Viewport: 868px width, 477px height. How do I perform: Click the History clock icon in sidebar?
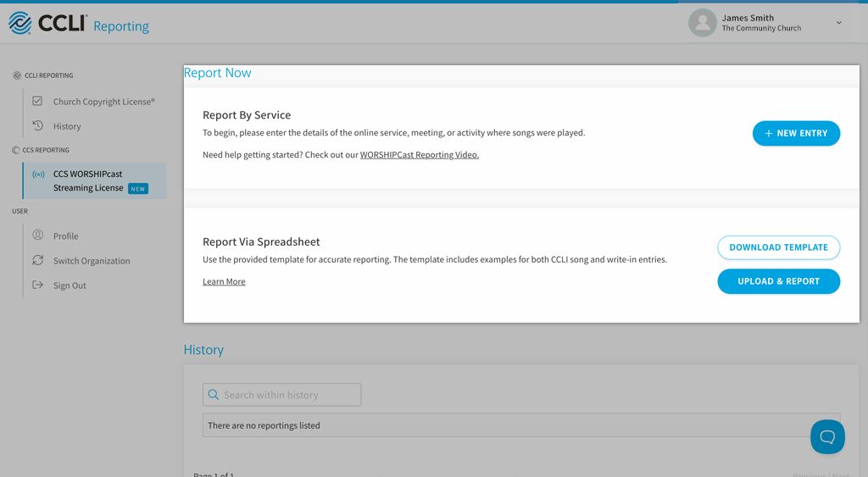click(x=37, y=125)
